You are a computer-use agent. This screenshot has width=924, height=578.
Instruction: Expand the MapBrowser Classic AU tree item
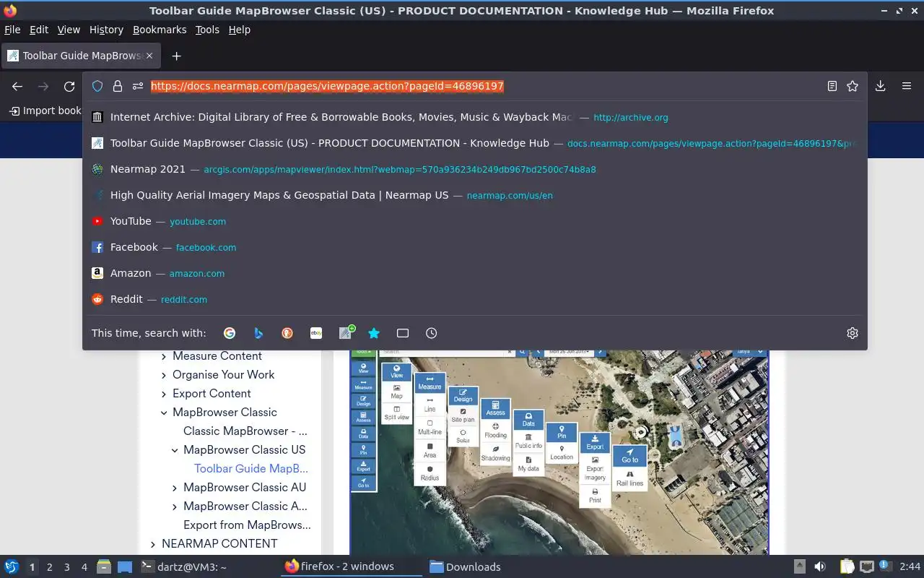pyautogui.click(x=175, y=488)
